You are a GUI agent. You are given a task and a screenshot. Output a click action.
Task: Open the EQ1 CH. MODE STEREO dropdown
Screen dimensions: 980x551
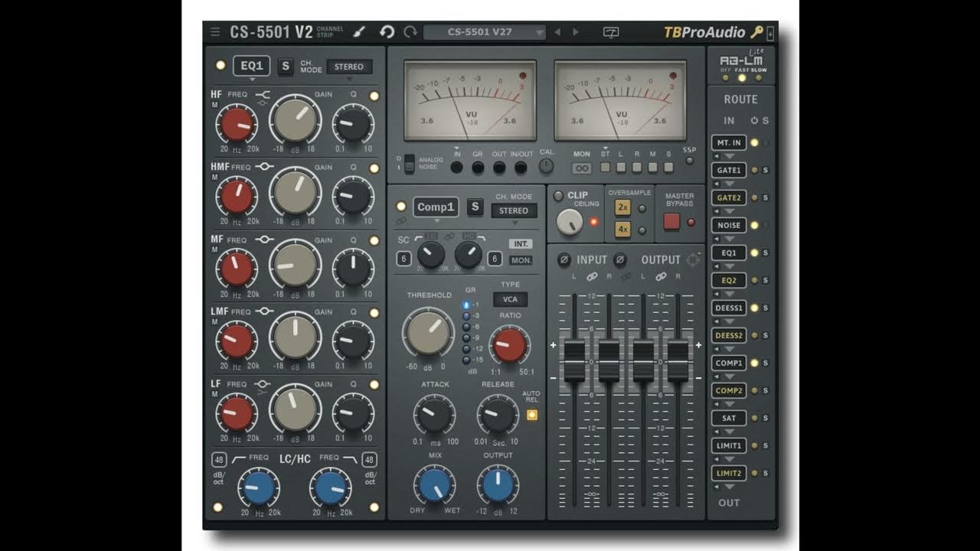(349, 67)
